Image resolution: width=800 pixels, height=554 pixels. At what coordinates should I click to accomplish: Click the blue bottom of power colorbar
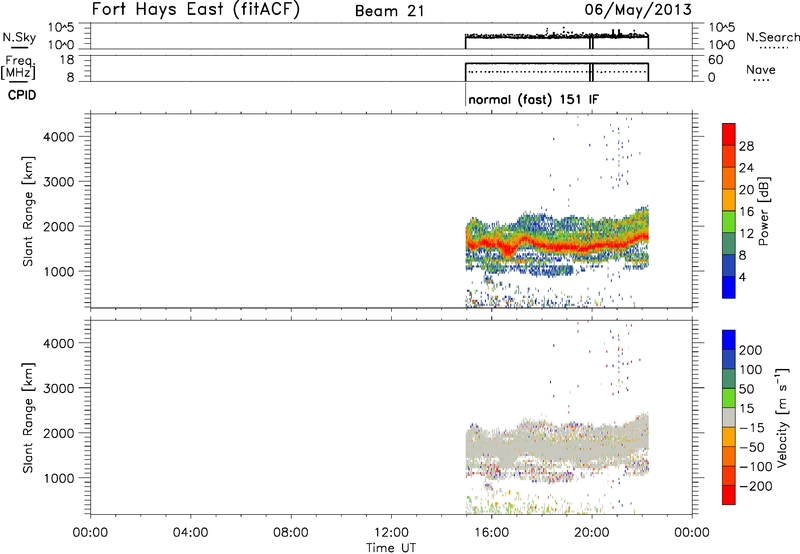729,287
